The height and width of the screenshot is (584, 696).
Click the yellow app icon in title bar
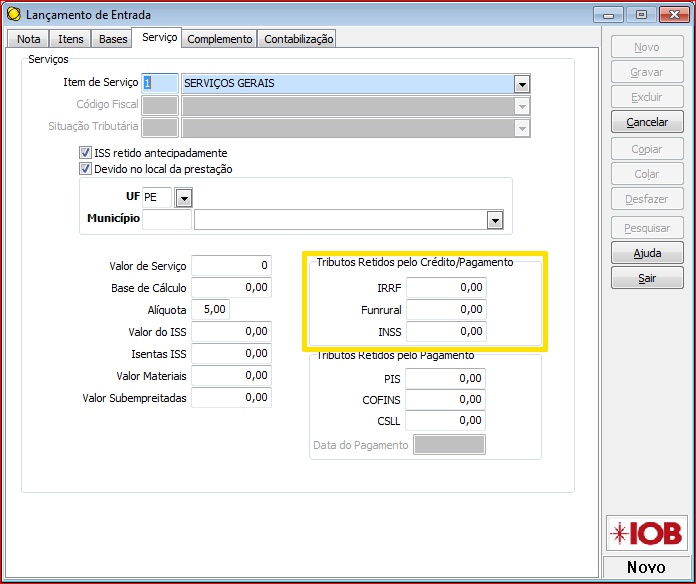coord(14,14)
